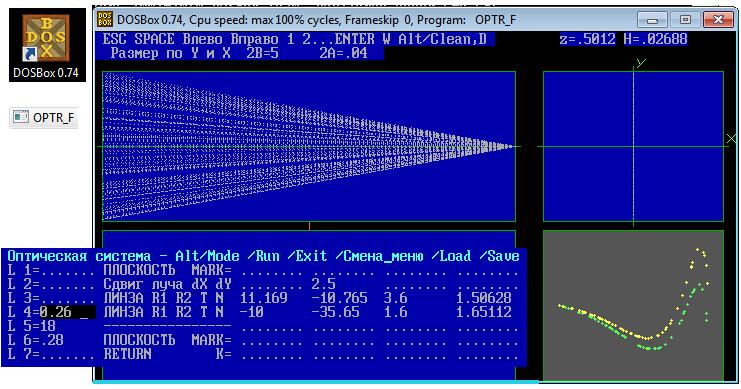The height and width of the screenshot is (389, 741).
Task: Select the L 7 RETURN K= row
Action: click(264, 354)
